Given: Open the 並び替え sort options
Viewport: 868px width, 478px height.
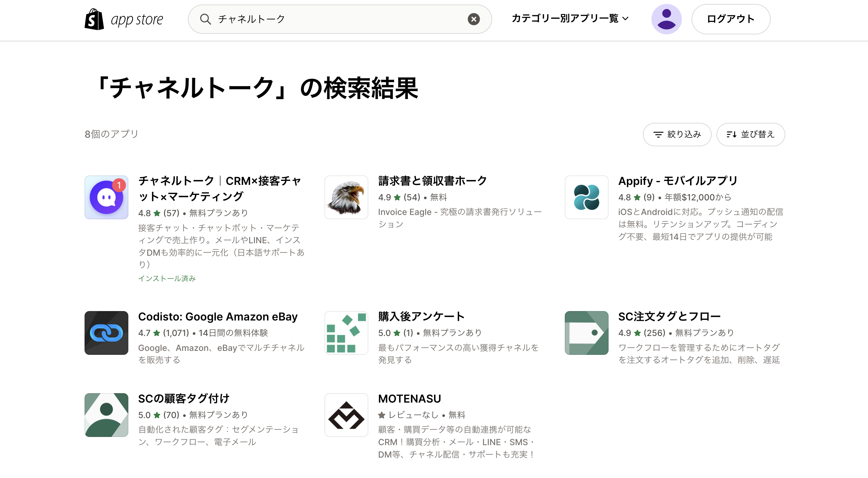Looking at the screenshot, I should tap(750, 134).
